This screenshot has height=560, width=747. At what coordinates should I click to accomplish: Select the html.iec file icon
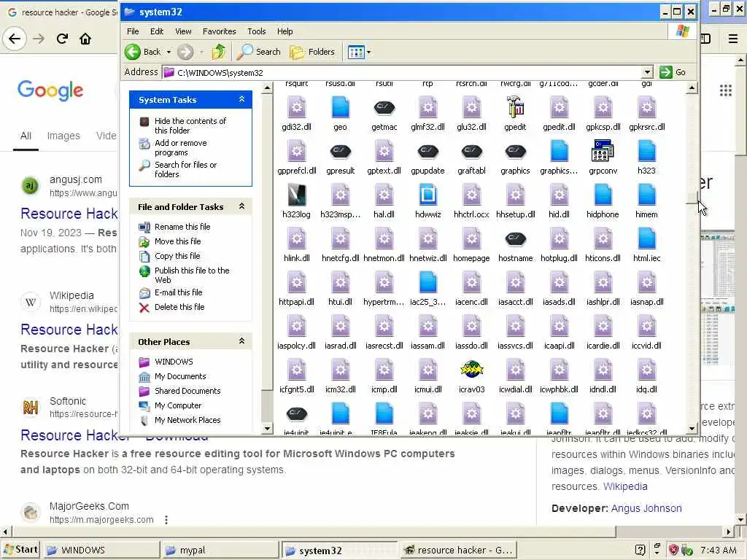(646, 238)
